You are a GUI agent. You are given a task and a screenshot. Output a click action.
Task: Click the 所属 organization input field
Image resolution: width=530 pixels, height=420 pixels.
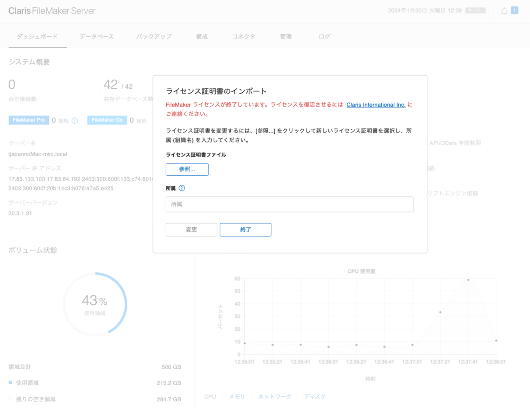(289, 205)
